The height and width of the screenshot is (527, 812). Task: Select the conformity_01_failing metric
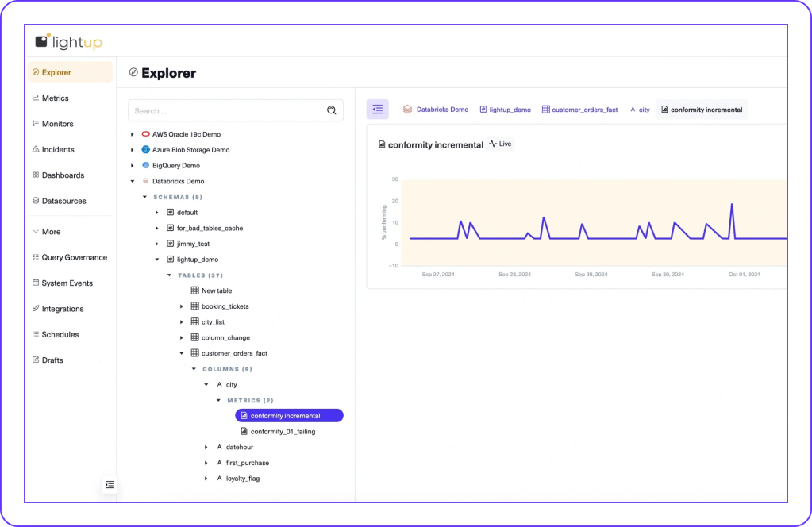pos(284,431)
